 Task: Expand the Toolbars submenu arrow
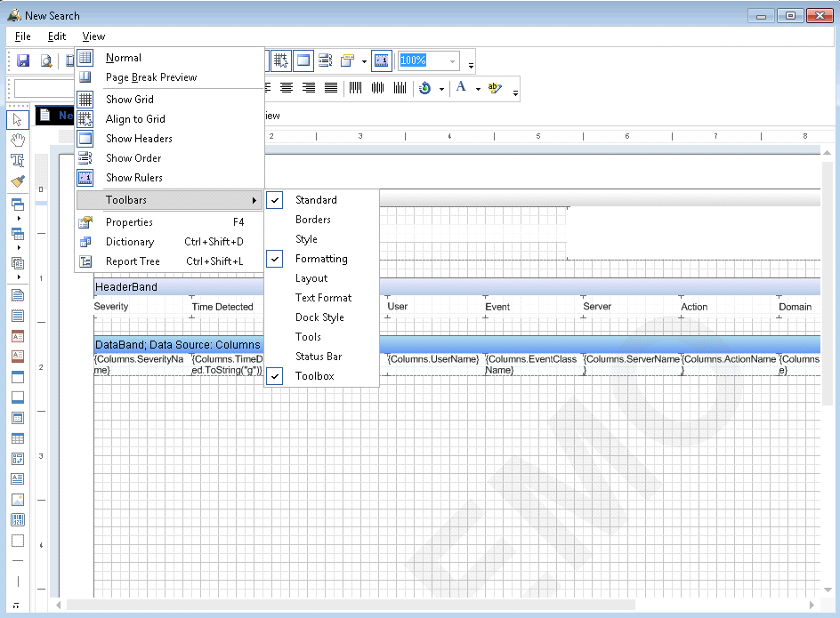pyautogui.click(x=254, y=200)
